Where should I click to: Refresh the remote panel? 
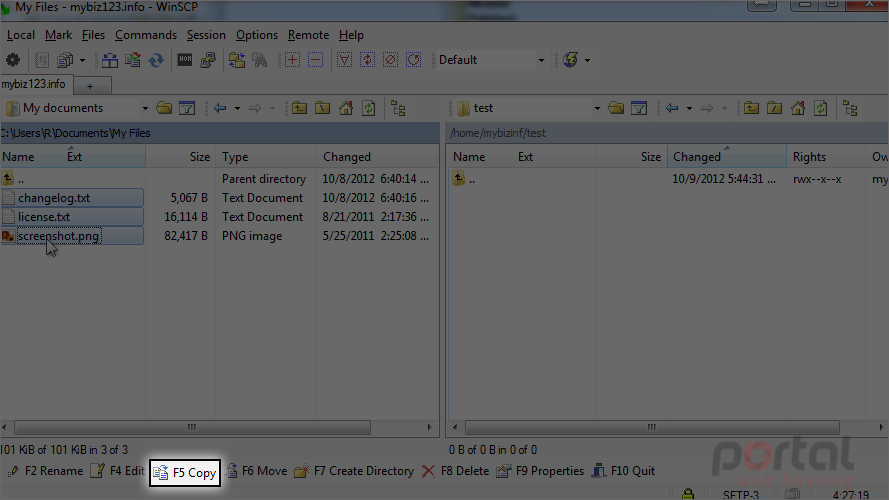click(821, 108)
